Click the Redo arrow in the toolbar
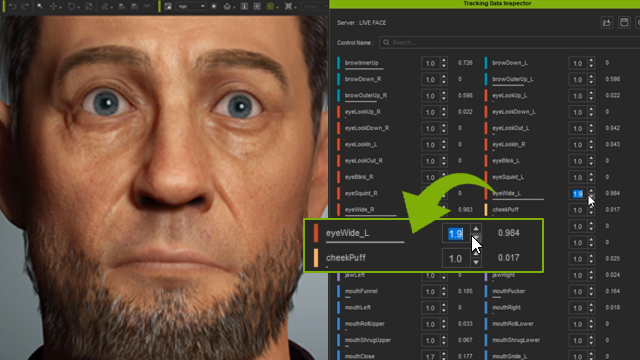 point(25,7)
